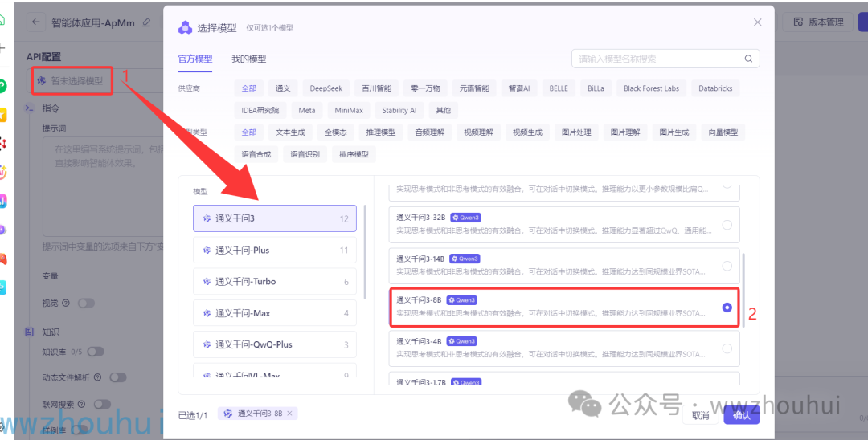Image resolution: width=868 pixels, height=440 pixels.
Task: Filter suppliers by 智谱AI
Action: (x=519, y=88)
